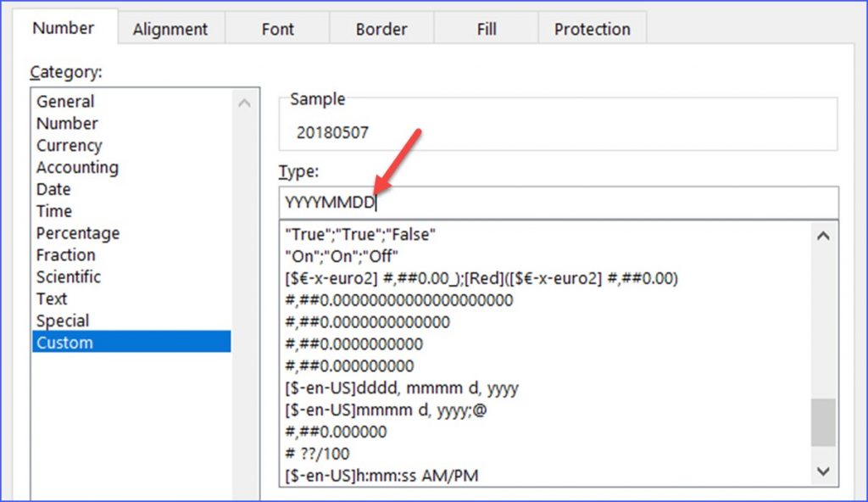
Task: Open the Fill tab
Action: click(486, 28)
